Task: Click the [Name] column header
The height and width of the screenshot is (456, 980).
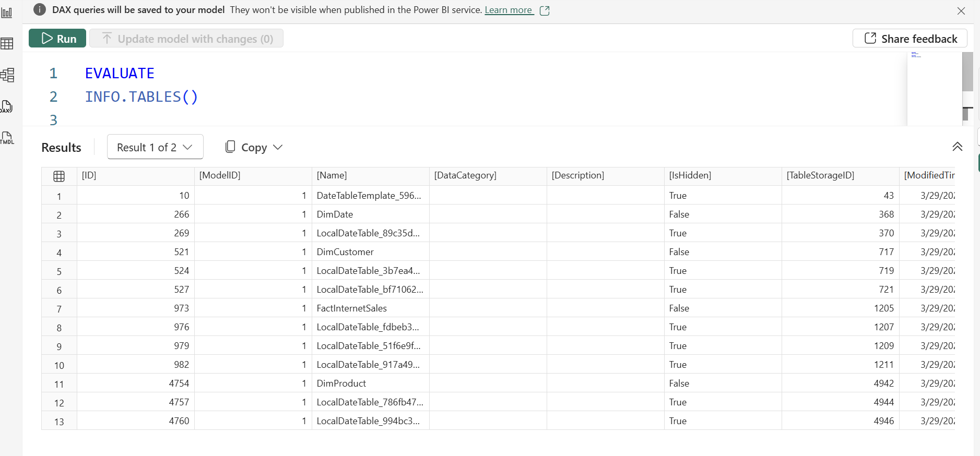Action: [332, 175]
